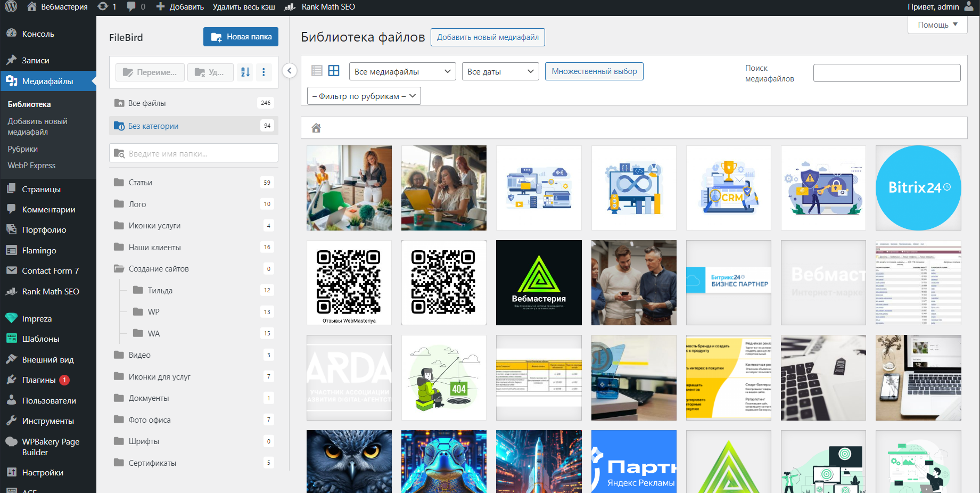Open the Докмуенты folder
This screenshot has width=980, height=493.
click(x=194, y=398)
